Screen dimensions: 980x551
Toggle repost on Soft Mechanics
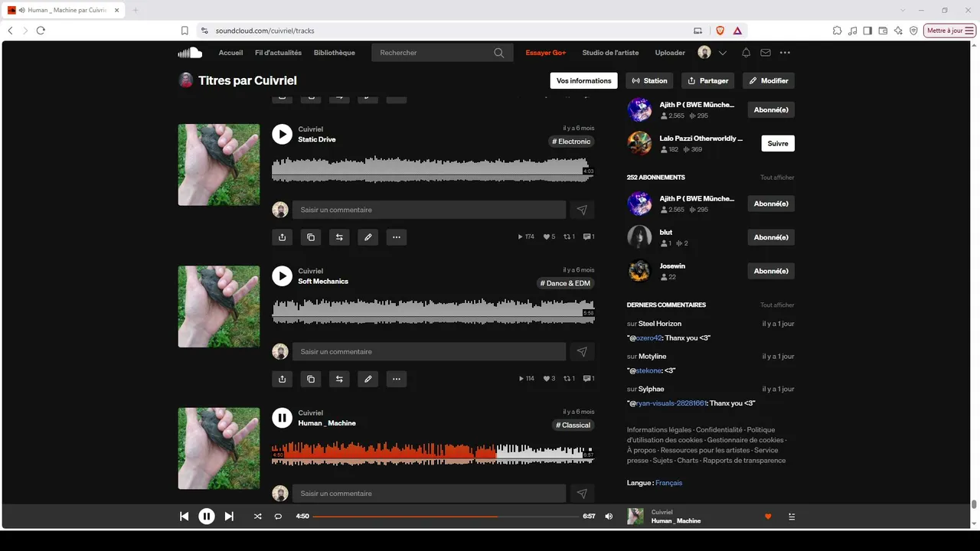pyautogui.click(x=339, y=379)
